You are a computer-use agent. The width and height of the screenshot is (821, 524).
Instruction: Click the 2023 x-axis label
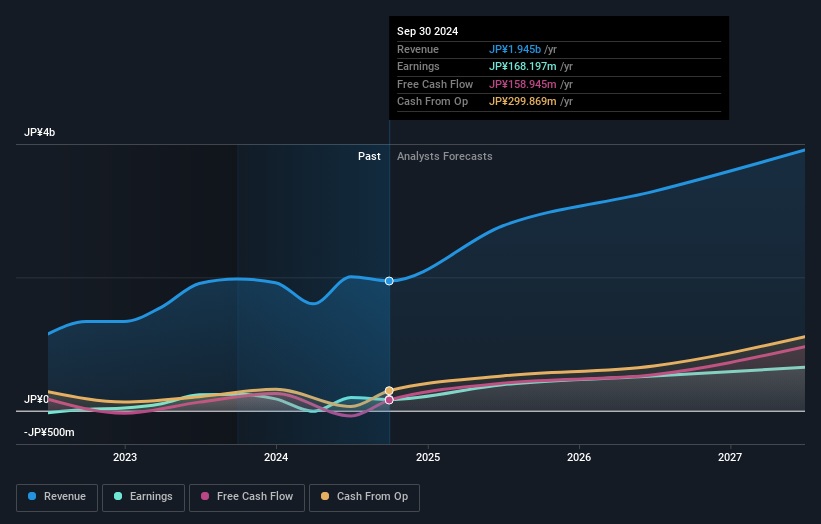click(125, 458)
